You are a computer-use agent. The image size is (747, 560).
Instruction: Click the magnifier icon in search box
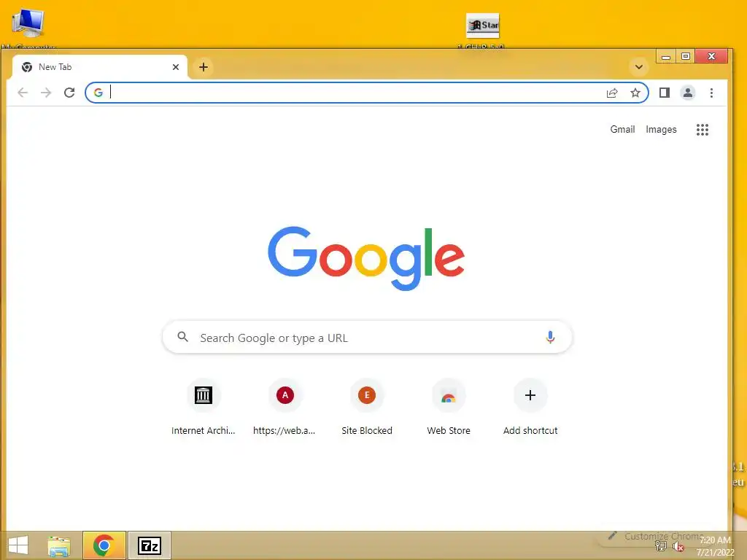[x=182, y=337]
